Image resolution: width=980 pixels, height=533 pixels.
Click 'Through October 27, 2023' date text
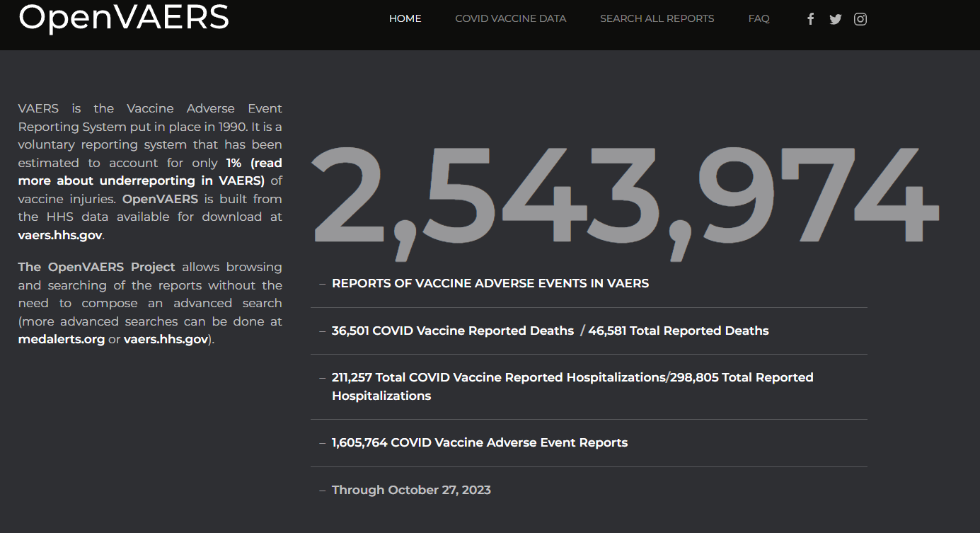(411, 490)
